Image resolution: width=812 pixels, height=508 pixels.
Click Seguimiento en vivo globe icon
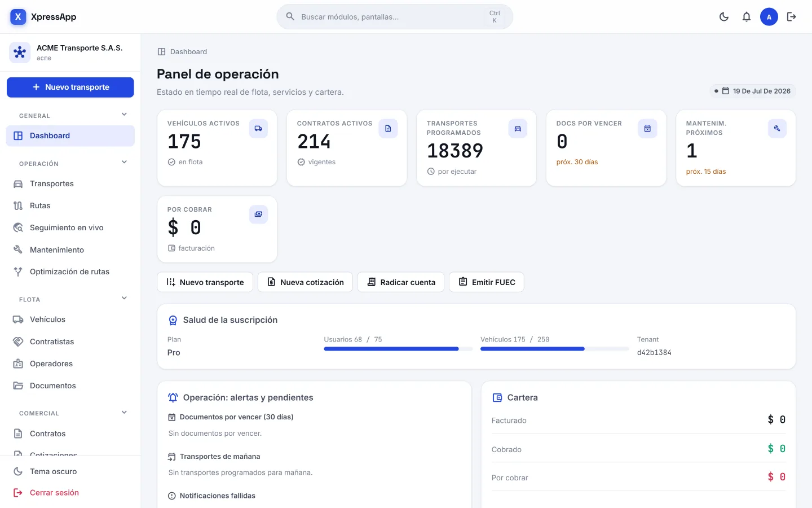[18, 227]
